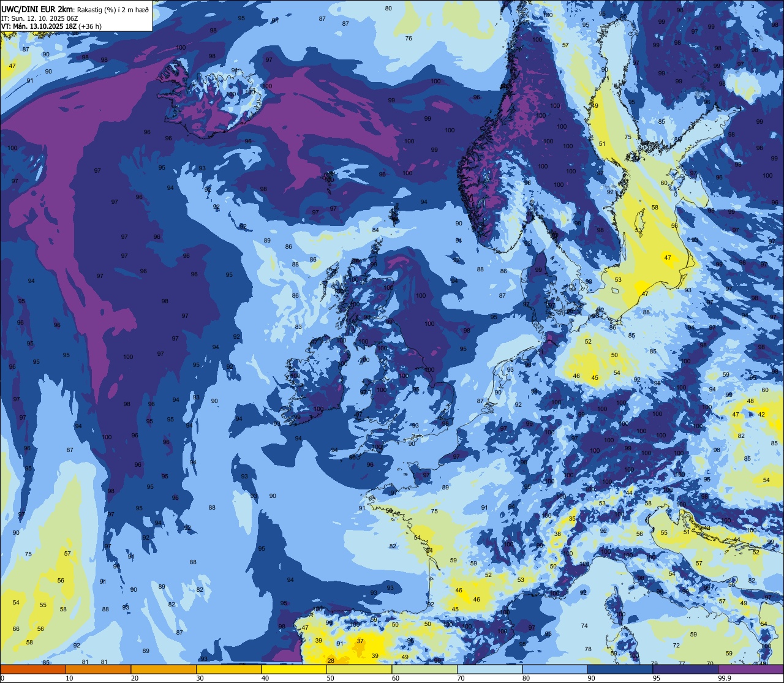
Task: Click the medium blue 90–95 legend swatch
Action: pyautogui.click(x=620, y=670)
